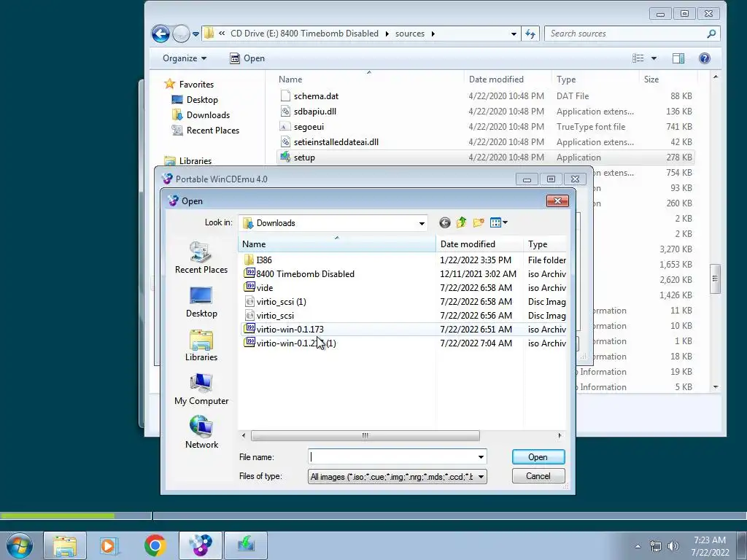The width and height of the screenshot is (747, 560).
Task: Open the view options dropdown arrow in Explorer
Action: point(654,58)
